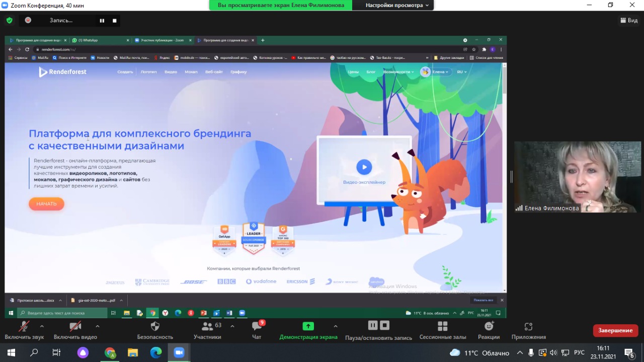644x362 pixels.
Task: Open video options arrow beside Включить видео
Action: [x=97, y=326]
